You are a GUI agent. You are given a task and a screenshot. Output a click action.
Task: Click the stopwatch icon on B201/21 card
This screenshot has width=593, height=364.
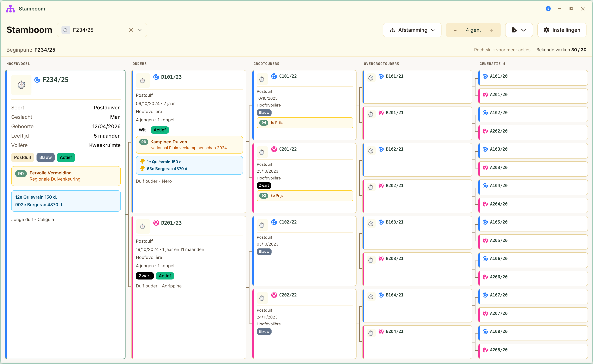click(x=371, y=114)
